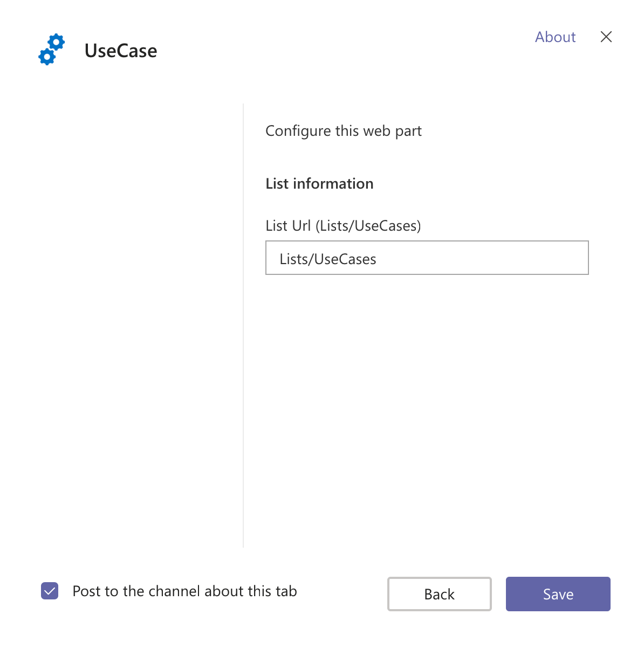Click the 'Configure this web part' text
Image resolution: width=644 pixels, height=649 pixels.
coord(343,131)
